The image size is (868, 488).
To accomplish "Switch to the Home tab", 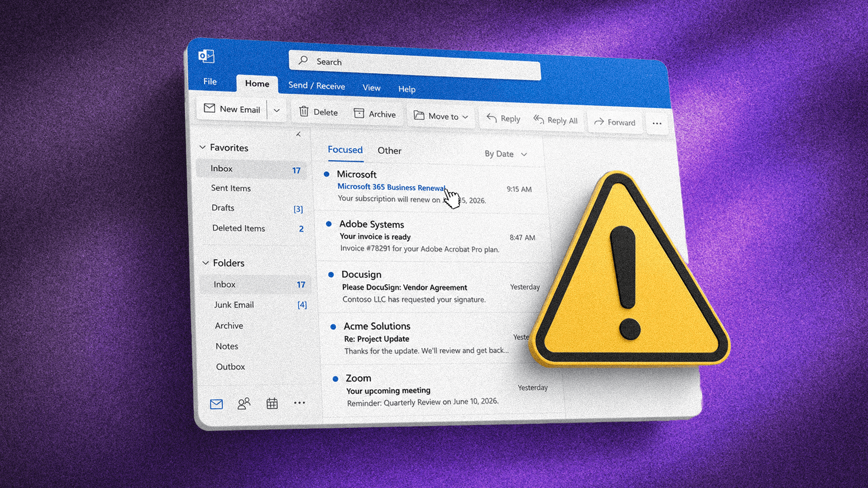I will pyautogui.click(x=257, y=84).
